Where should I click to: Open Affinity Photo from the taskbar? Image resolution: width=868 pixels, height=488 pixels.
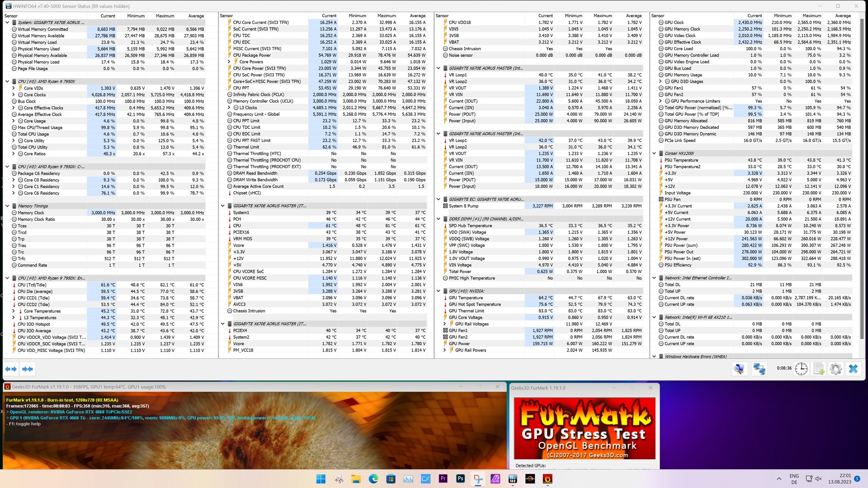tap(495, 479)
